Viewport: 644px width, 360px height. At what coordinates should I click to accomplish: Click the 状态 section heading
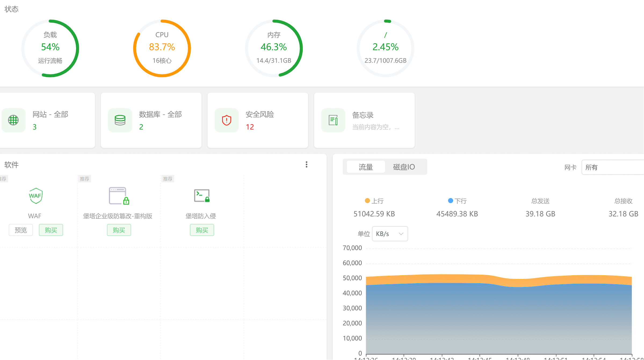pyautogui.click(x=12, y=9)
